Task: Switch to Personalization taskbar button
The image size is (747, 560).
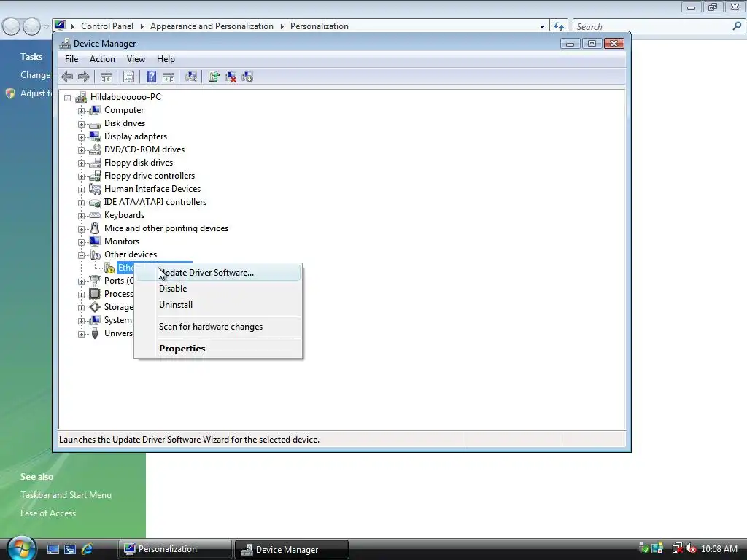Action: (174, 549)
